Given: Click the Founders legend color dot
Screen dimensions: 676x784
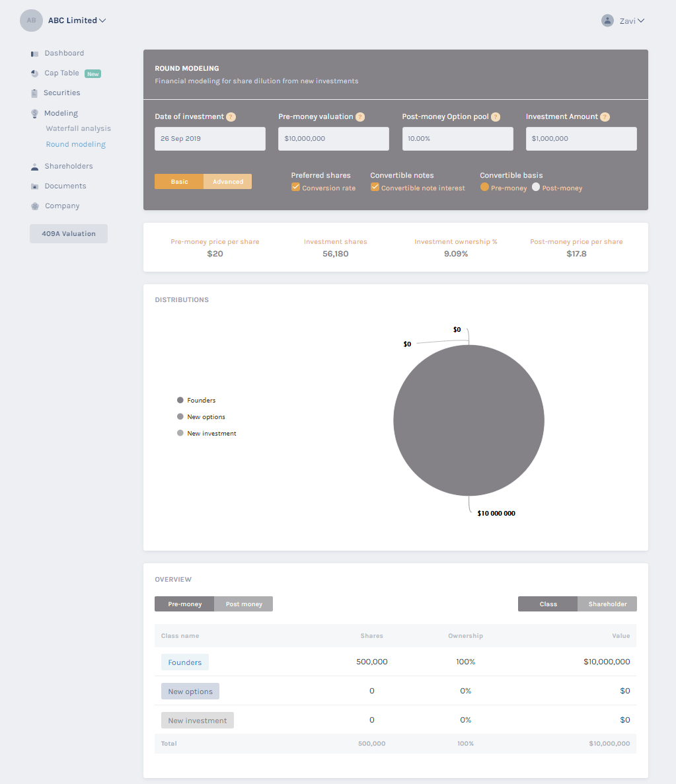Looking at the screenshot, I should click(x=180, y=401).
